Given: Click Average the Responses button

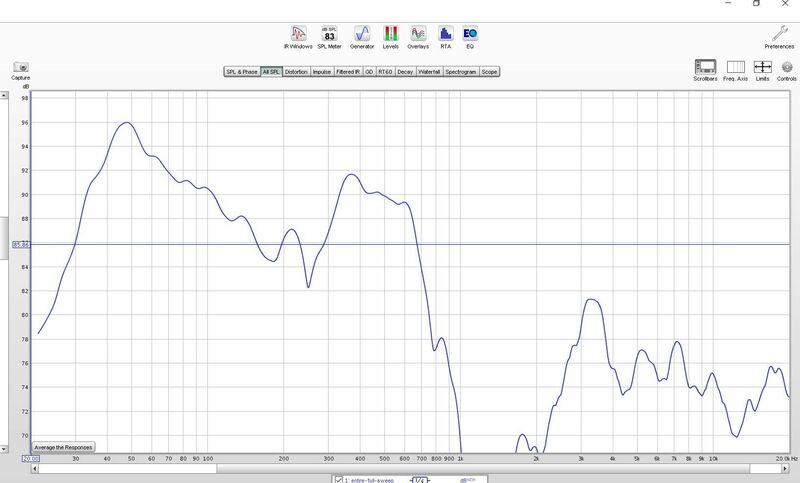Looking at the screenshot, I should [x=63, y=447].
